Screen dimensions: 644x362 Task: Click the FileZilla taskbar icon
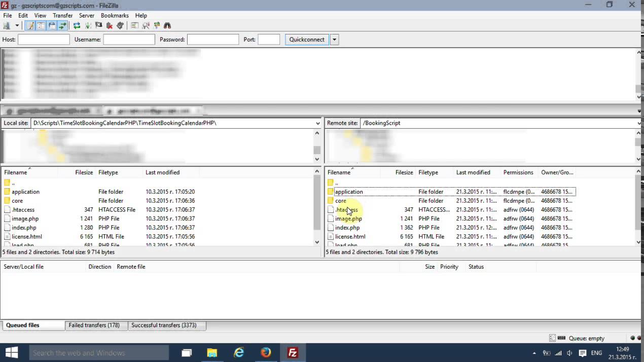click(293, 352)
